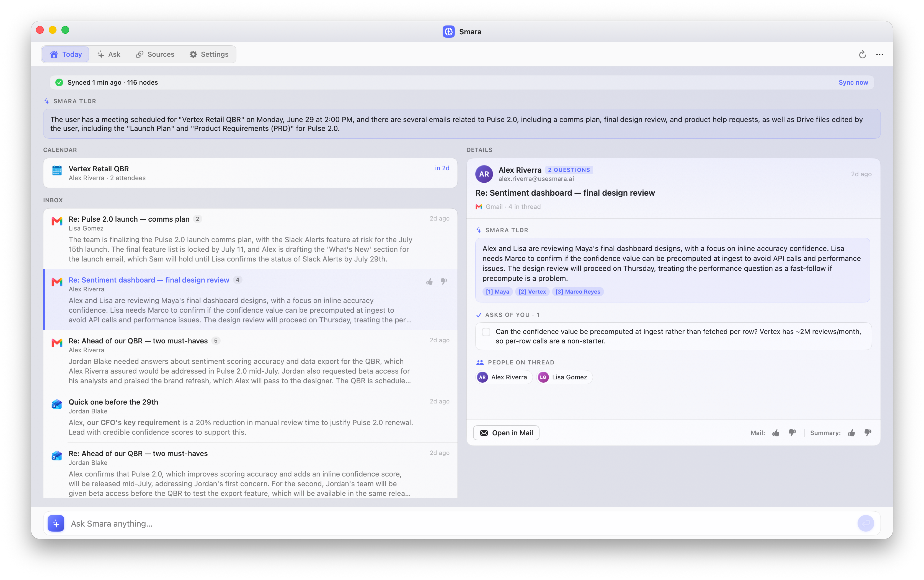The height and width of the screenshot is (580, 924).
Task: Open the [2] Vertex citation chip
Action: pyautogui.click(x=532, y=292)
